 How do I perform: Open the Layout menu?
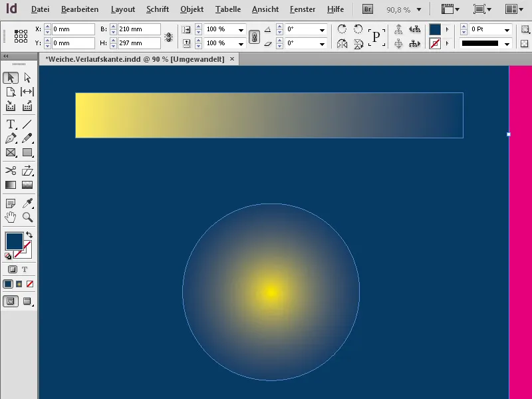point(123,9)
